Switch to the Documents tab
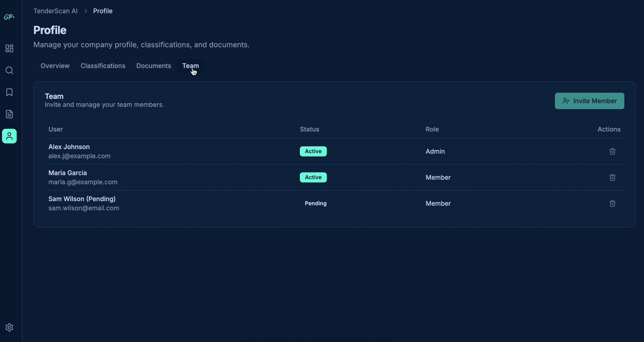 click(154, 66)
